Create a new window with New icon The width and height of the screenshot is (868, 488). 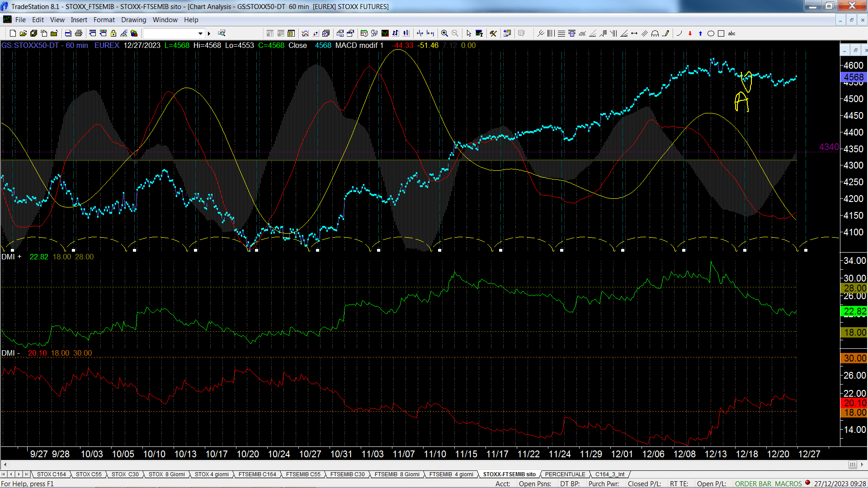13,33
